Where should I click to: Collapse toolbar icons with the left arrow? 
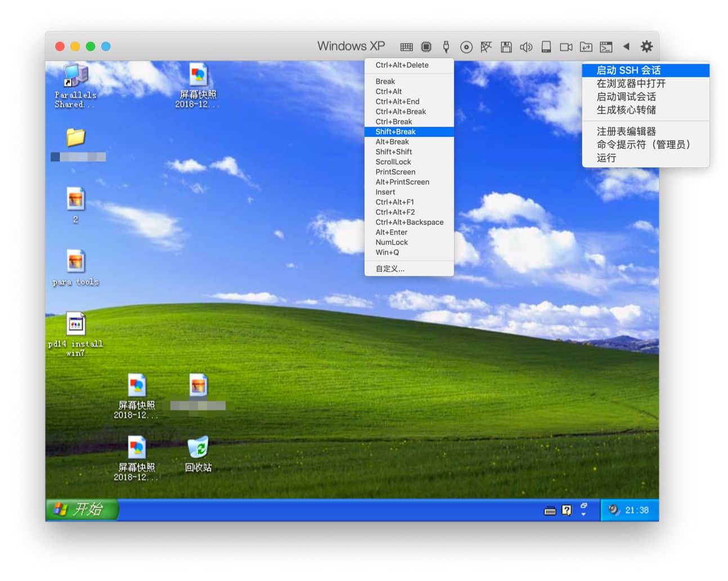click(x=626, y=46)
